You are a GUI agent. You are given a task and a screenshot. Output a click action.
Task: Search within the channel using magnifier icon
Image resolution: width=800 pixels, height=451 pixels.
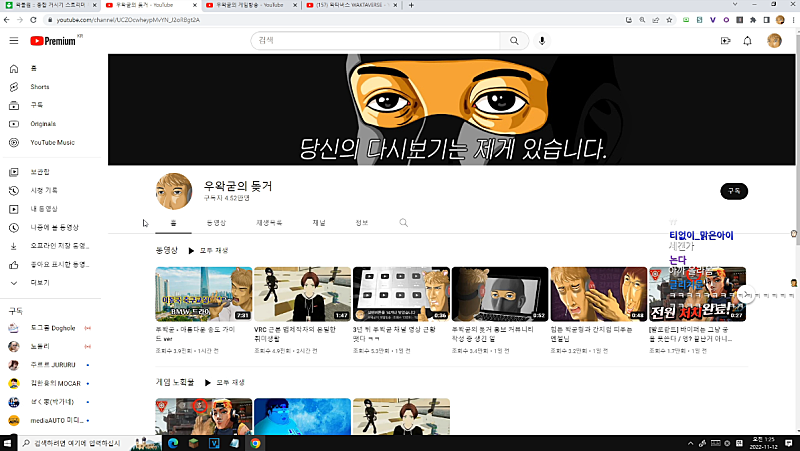404,223
